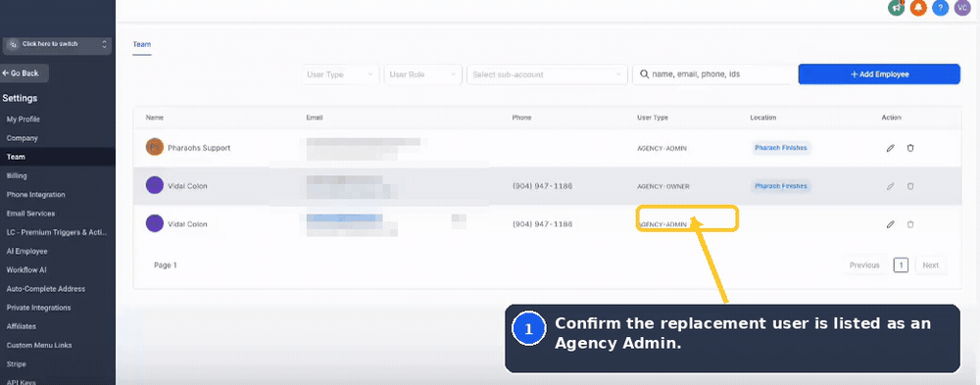Expand the Select sub-account dropdown
Viewport: 980px width, 385px height.
547,74
